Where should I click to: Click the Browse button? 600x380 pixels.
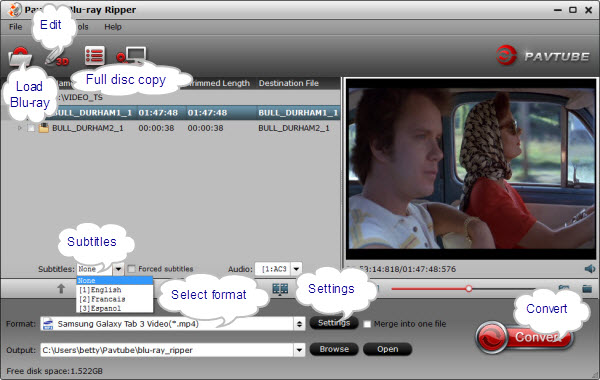(x=334, y=349)
